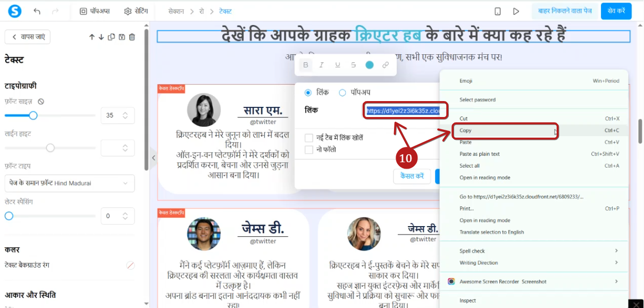Click the font size slider handle
The width and height of the screenshot is (644, 308).
tap(33, 115)
